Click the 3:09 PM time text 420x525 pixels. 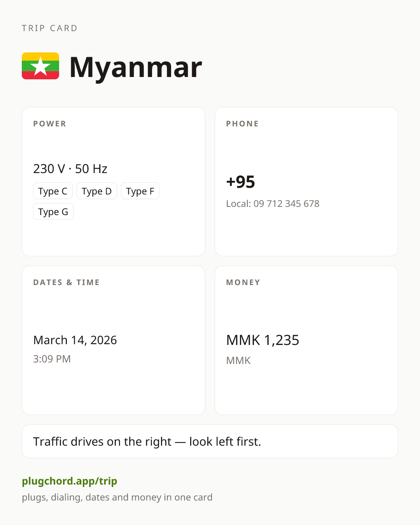point(52,359)
